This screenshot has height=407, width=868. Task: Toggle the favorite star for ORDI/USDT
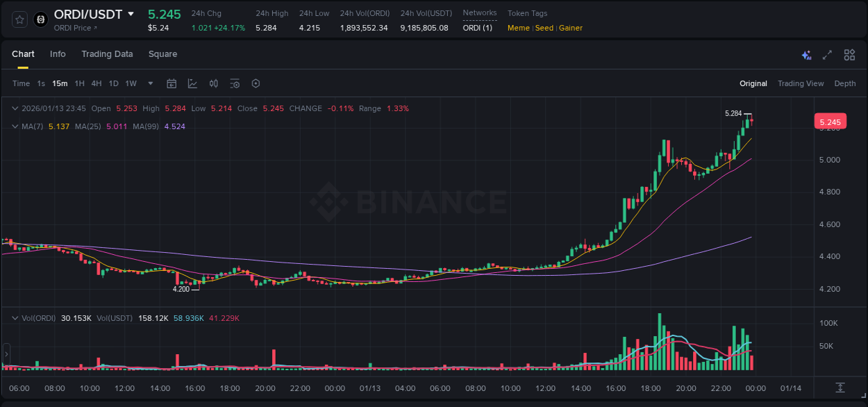(x=19, y=19)
